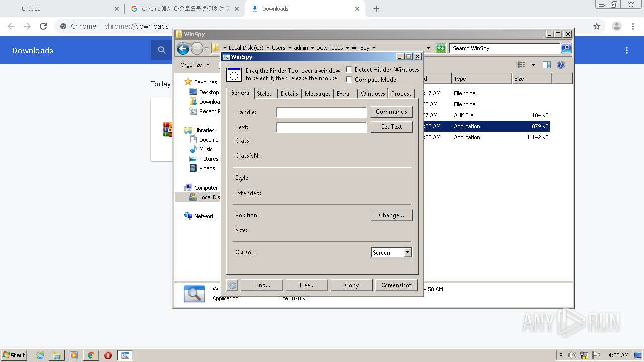This screenshot has height=362, width=644.
Task: Switch to the Styles tab
Action: pyautogui.click(x=264, y=94)
